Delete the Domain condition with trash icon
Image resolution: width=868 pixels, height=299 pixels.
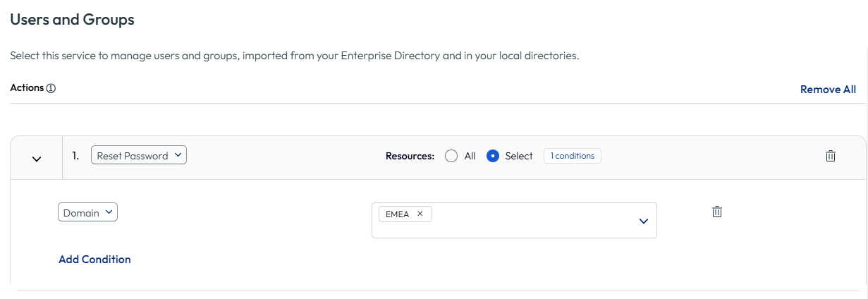717,212
